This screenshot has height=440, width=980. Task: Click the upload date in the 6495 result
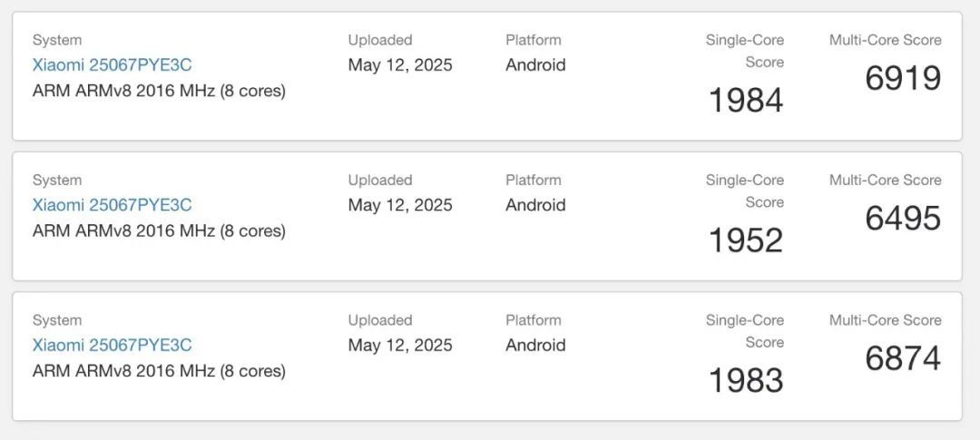pos(400,205)
